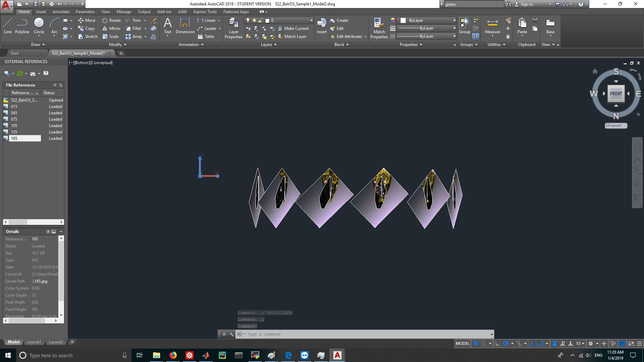Toggle ortho mode in status bar

498,344
